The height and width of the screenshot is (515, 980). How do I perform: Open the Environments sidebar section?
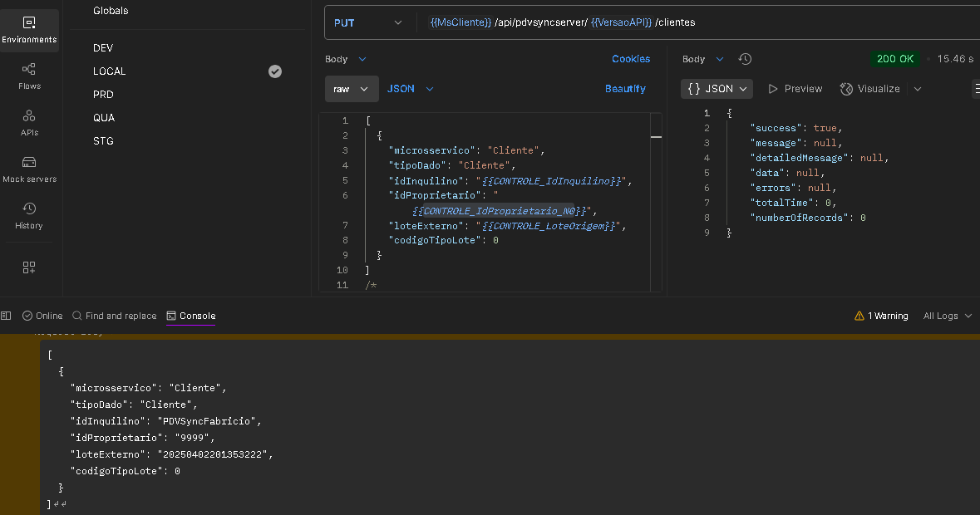coord(29,30)
